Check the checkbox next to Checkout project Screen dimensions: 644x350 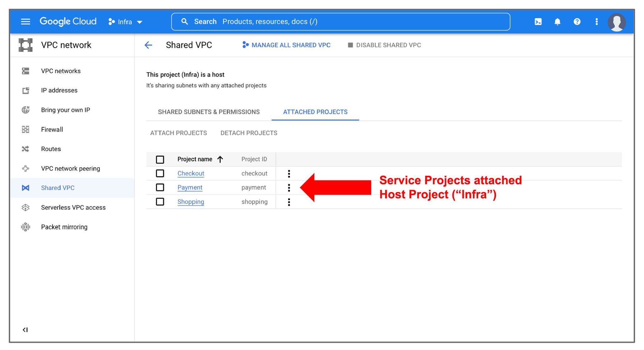tap(160, 173)
